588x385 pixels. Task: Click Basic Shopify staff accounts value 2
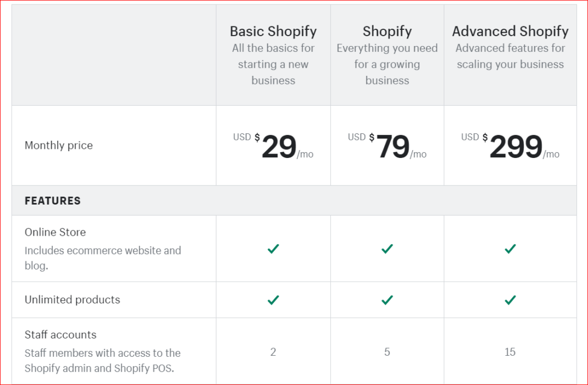point(273,352)
